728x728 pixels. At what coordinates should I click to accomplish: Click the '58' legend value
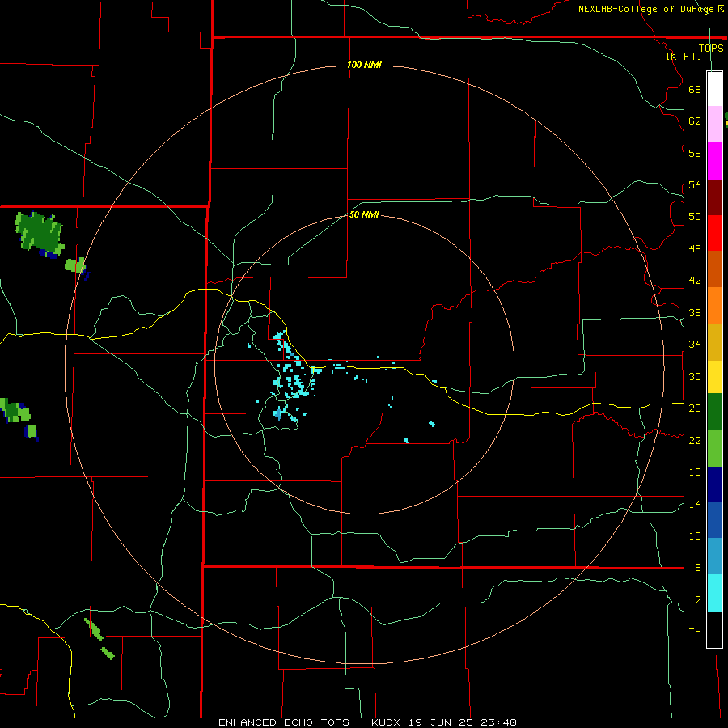tap(695, 153)
